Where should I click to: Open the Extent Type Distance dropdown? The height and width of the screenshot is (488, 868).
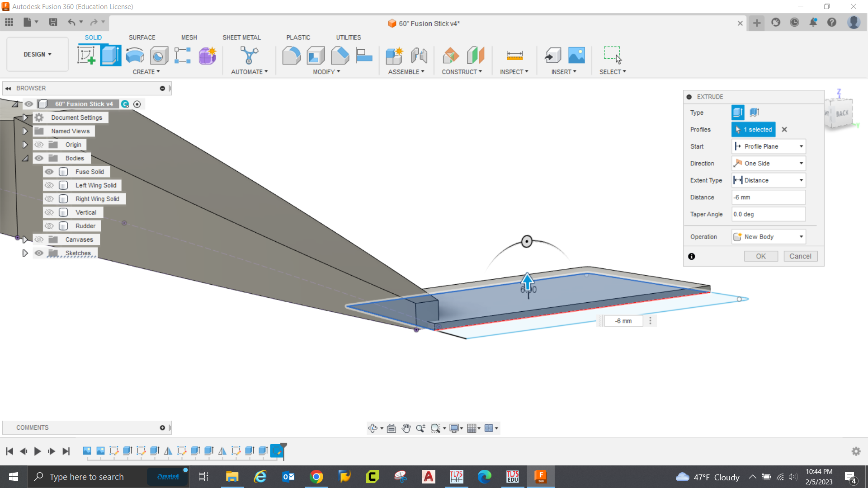[769, 180]
